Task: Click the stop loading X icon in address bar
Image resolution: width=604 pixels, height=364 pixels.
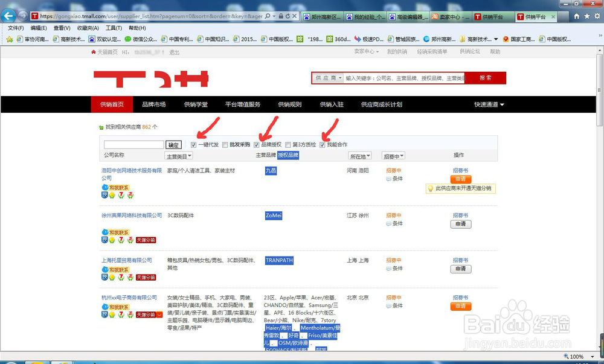Action: point(294,16)
